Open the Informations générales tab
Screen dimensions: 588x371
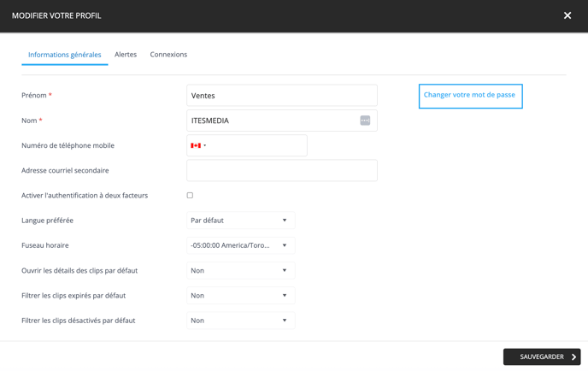tap(64, 55)
